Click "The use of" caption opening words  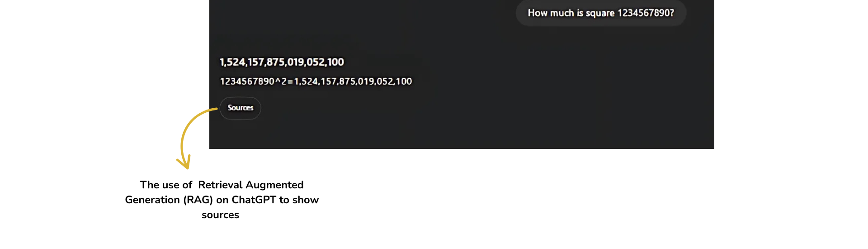pos(166,185)
